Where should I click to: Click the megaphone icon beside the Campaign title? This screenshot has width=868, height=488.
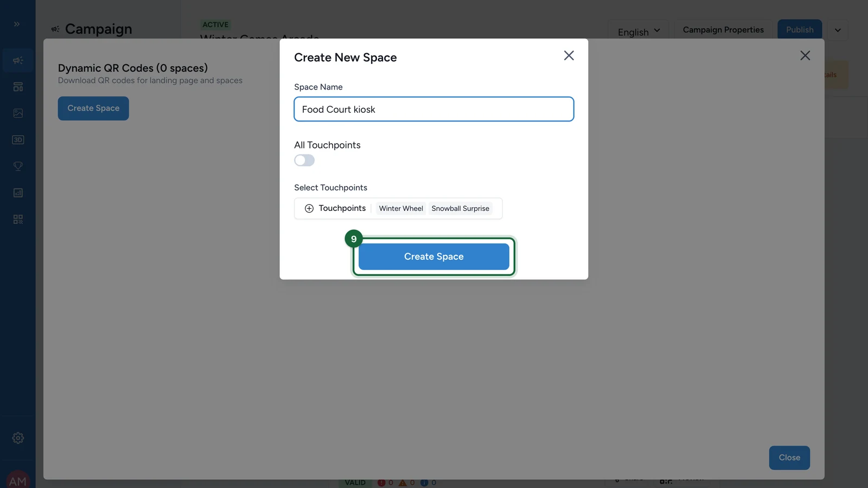point(55,29)
